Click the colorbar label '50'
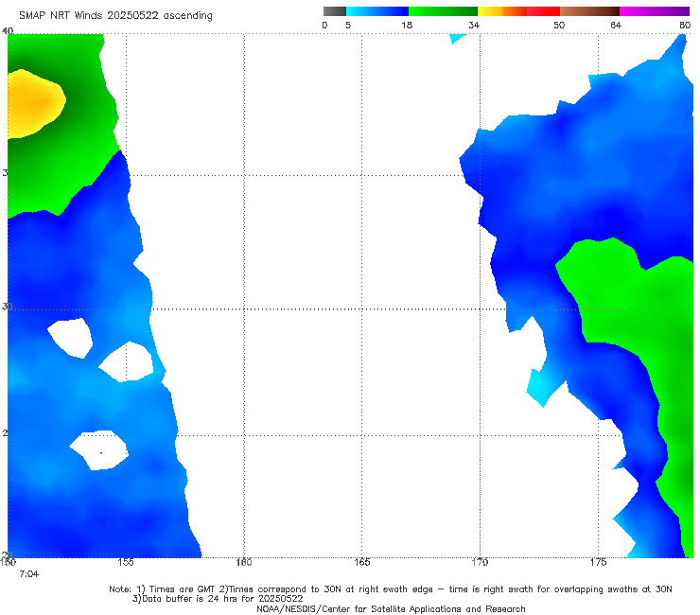700x615 pixels. click(x=559, y=26)
